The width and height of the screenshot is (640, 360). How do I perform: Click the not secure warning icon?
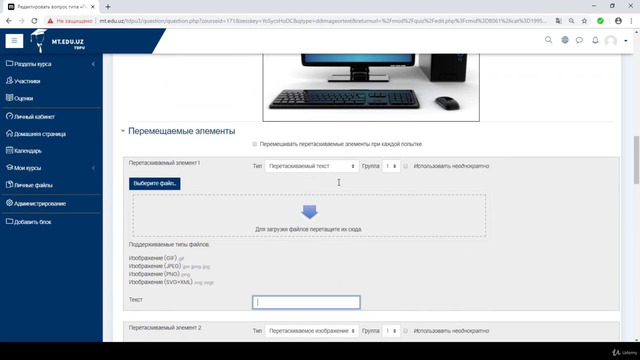pyautogui.click(x=50, y=21)
